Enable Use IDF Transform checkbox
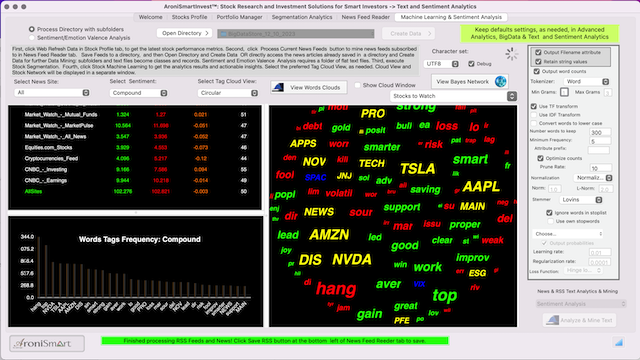The width and height of the screenshot is (640, 360). pyautogui.click(x=533, y=115)
